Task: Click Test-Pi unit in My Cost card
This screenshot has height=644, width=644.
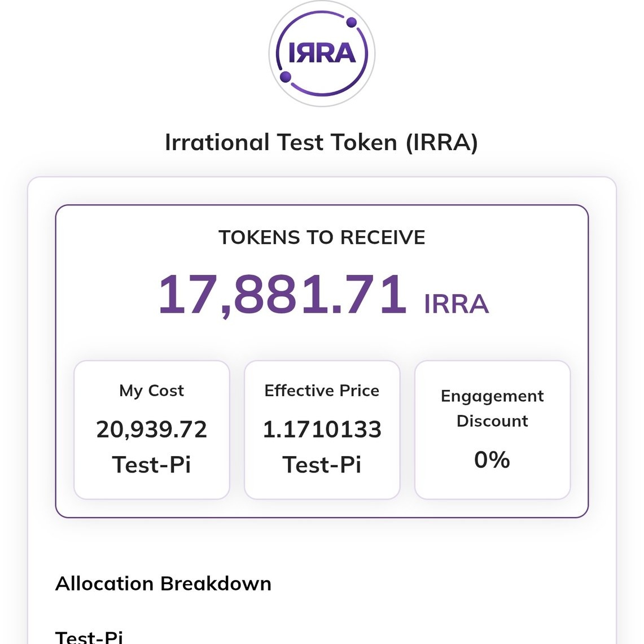Action: tap(152, 465)
